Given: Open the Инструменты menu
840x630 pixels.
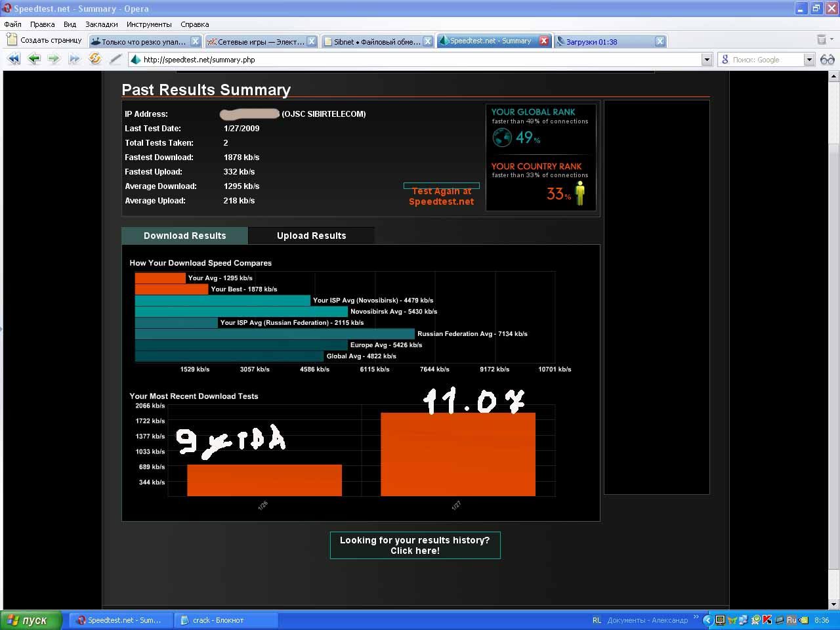Looking at the screenshot, I should pyautogui.click(x=149, y=24).
